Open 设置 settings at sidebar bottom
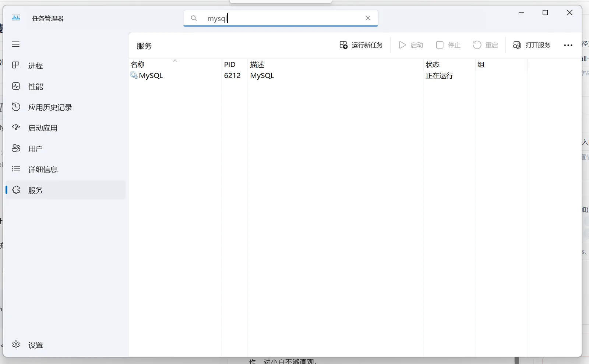The height and width of the screenshot is (364, 589). (66, 345)
